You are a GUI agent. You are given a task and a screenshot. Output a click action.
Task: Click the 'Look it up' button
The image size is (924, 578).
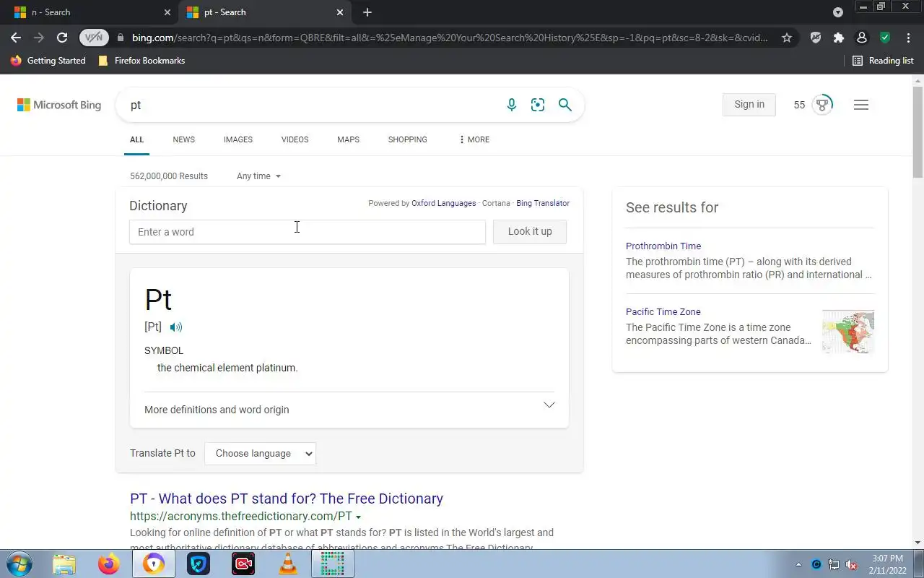pos(530,232)
